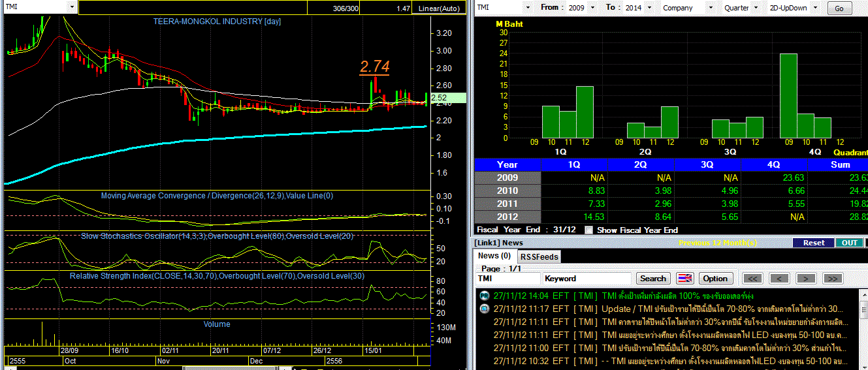Click the 2Q column header
Screen dimensions: 868x370
(641, 164)
